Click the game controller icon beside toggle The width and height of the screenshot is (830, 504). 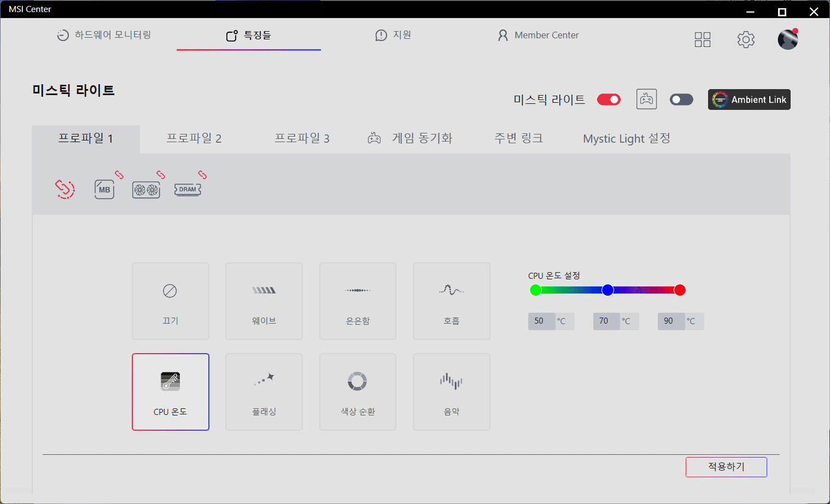pos(646,99)
